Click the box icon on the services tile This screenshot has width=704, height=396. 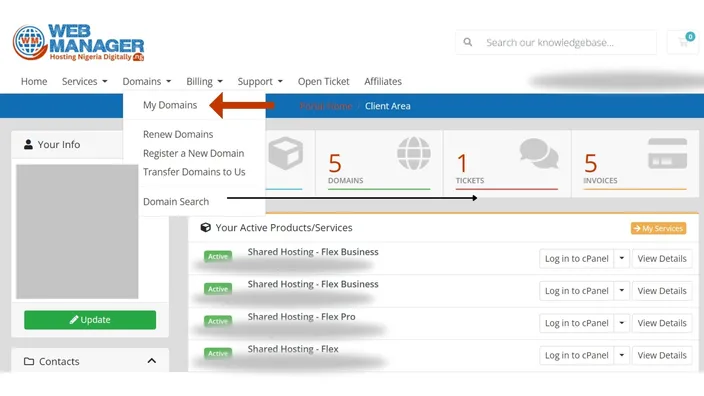[286, 154]
